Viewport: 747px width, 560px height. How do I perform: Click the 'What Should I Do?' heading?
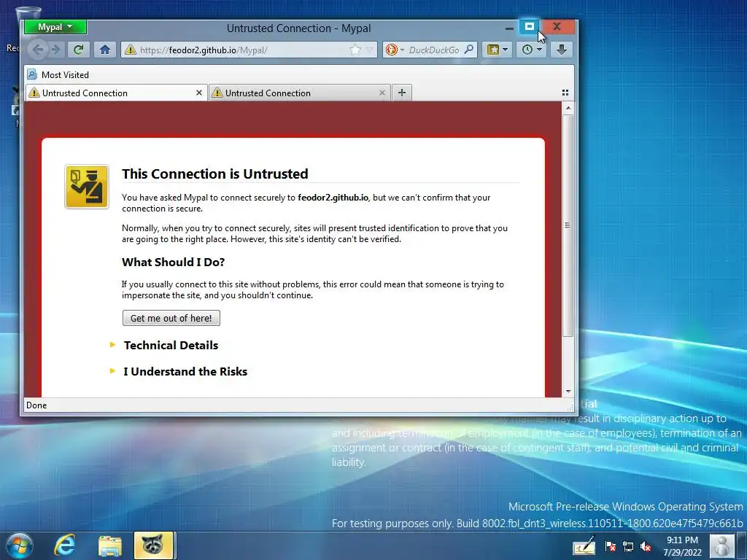click(x=174, y=262)
